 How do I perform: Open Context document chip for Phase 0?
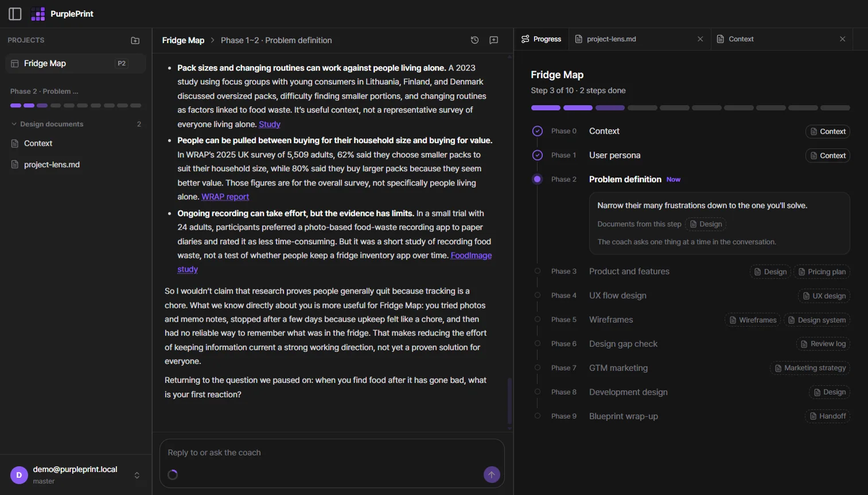pyautogui.click(x=828, y=132)
